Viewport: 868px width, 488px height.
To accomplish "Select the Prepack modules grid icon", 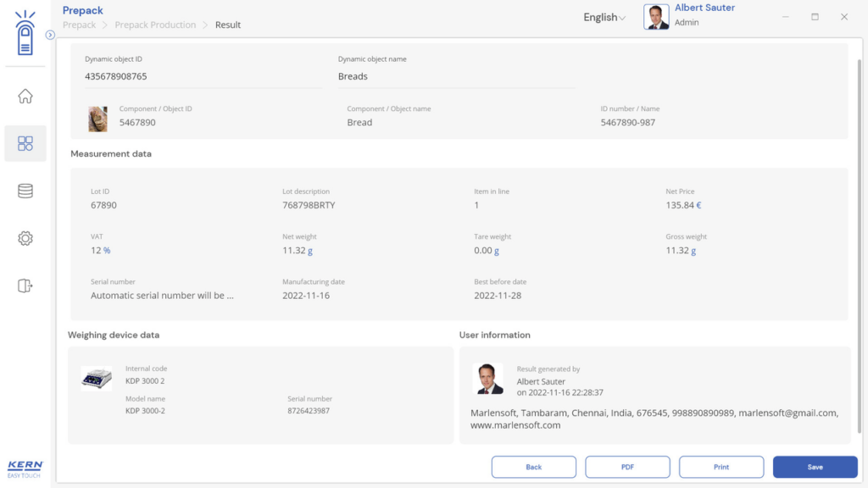I will [x=25, y=144].
